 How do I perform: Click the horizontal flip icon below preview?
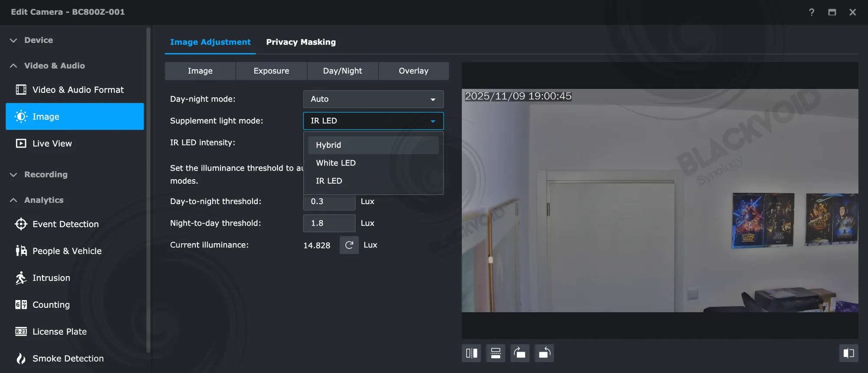click(x=471, y=353)
